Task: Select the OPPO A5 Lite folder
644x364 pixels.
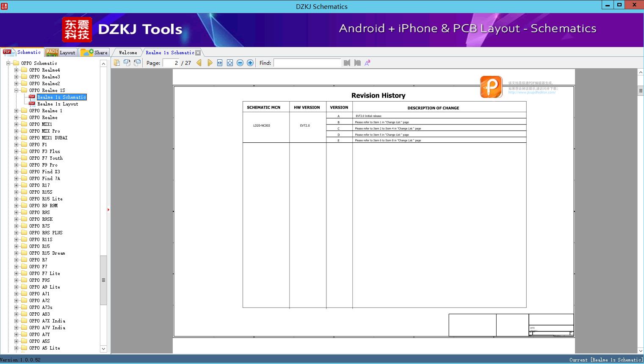Action: pyautogui.click(x=44, y=348)
